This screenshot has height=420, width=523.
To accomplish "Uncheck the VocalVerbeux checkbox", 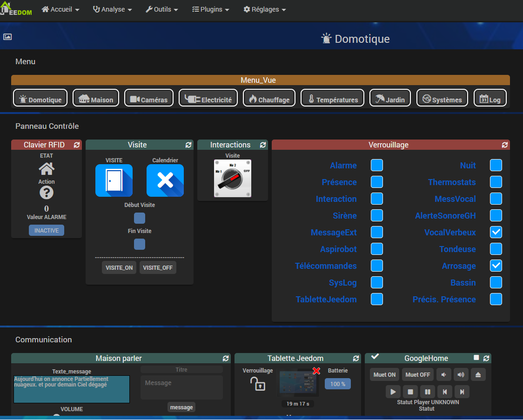I will point(496,232).
